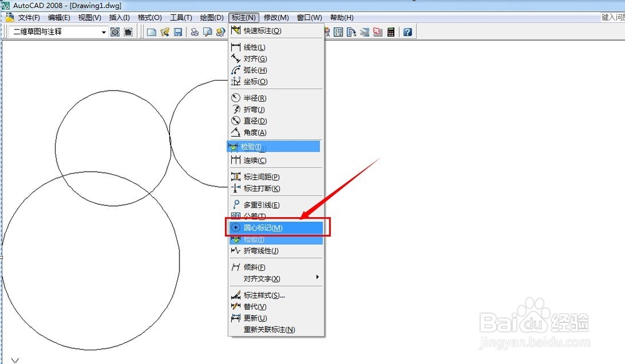Select 角度(A) angular dimension
Image resolution: width=625 pixels, height=364 pixels.
[x=276, y=132]
